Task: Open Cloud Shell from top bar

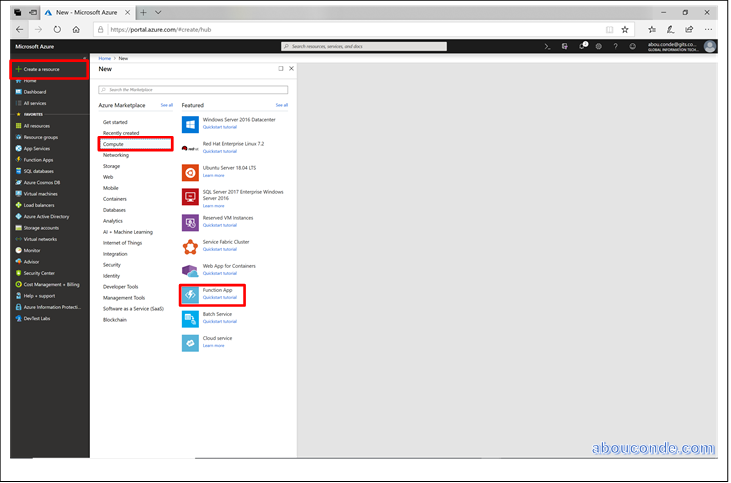Action: tap(547, 46)
